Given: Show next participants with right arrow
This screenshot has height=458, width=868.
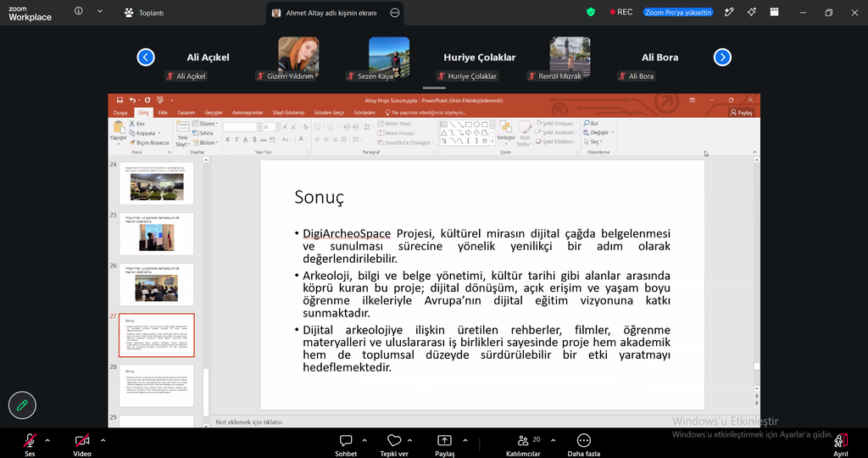Looking at the screenshot, I should click(x=722, y=57).
